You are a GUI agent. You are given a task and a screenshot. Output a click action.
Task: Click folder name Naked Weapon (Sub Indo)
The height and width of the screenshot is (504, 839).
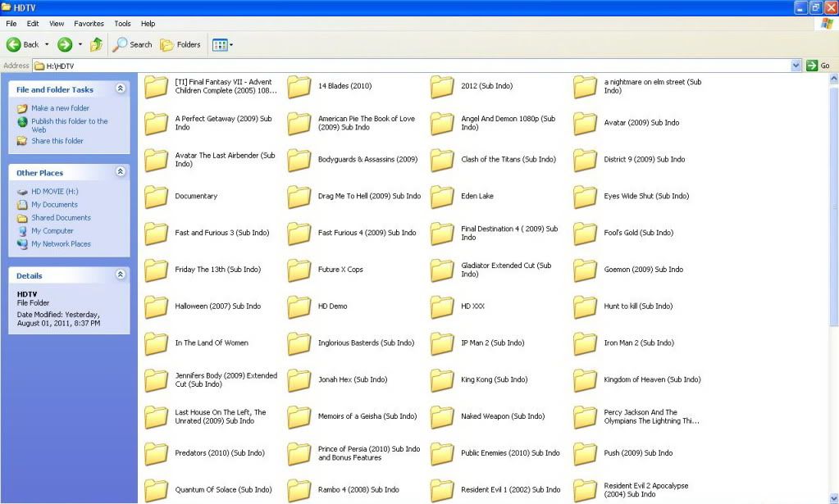click(503, 416)
